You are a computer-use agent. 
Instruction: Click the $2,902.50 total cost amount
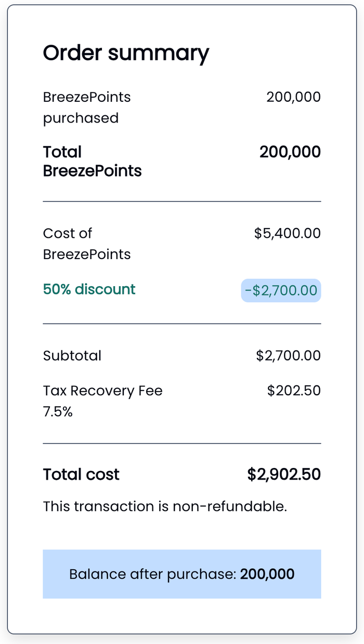(x=284, y=475)
